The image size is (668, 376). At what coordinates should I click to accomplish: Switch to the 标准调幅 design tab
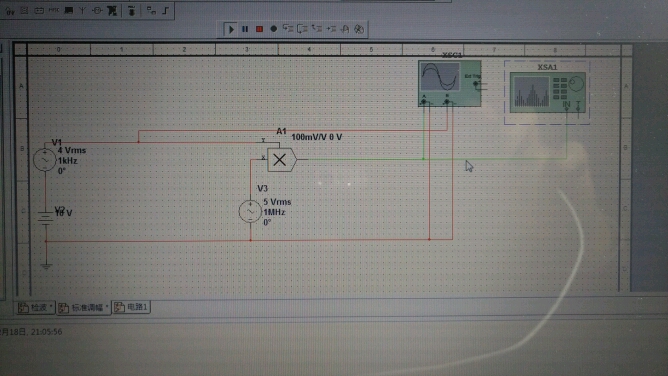84,307
